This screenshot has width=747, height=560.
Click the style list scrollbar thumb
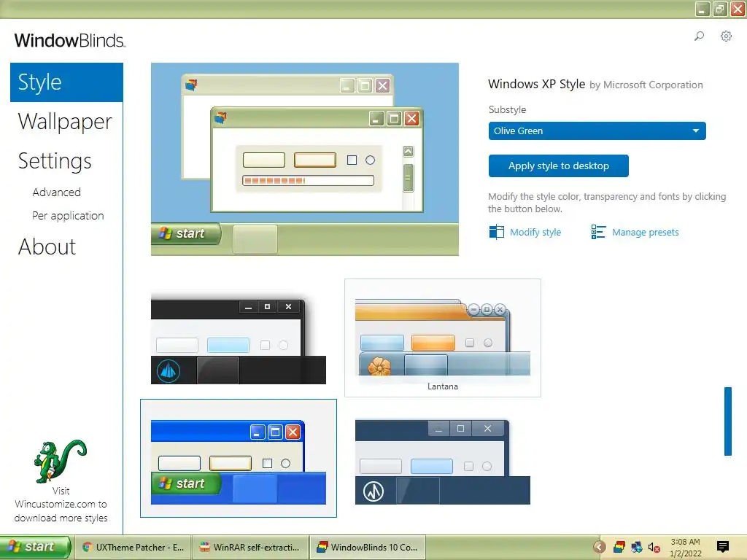[x=728, y=421]
